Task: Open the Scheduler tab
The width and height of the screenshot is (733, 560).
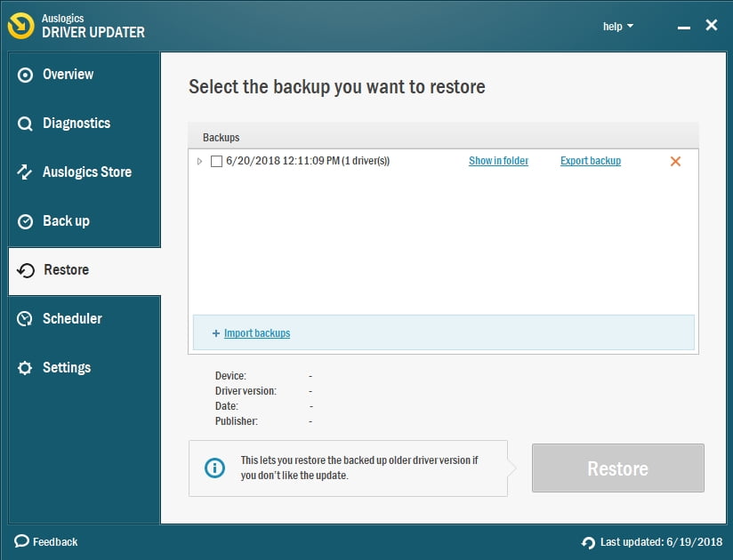Action: 85,318
